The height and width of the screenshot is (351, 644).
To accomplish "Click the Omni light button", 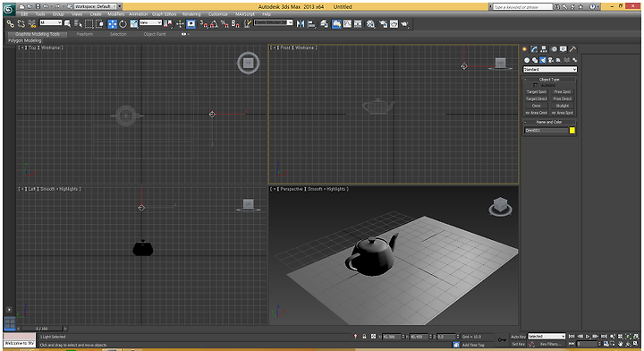I will point(537,106).
